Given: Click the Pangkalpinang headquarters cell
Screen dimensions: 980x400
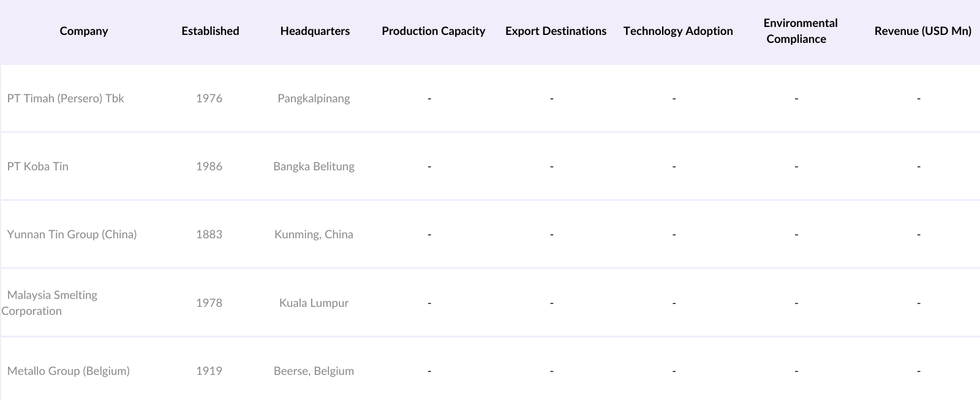Looking at the screenshot, I should (314, 99).
